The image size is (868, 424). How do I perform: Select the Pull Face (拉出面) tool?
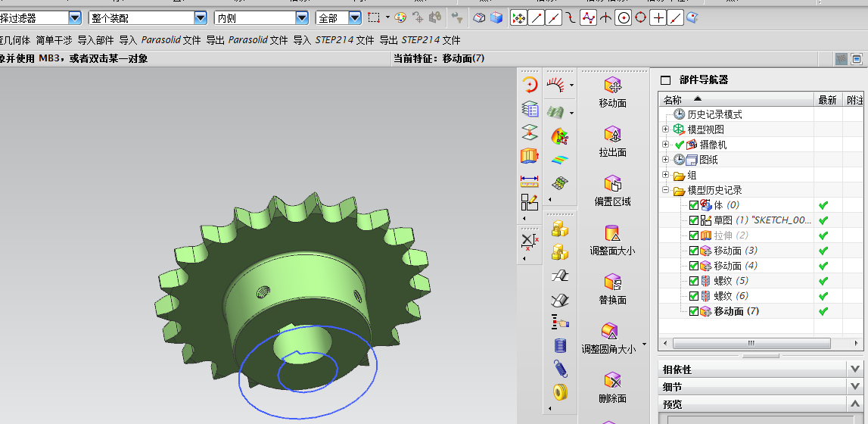click(612, 142)
